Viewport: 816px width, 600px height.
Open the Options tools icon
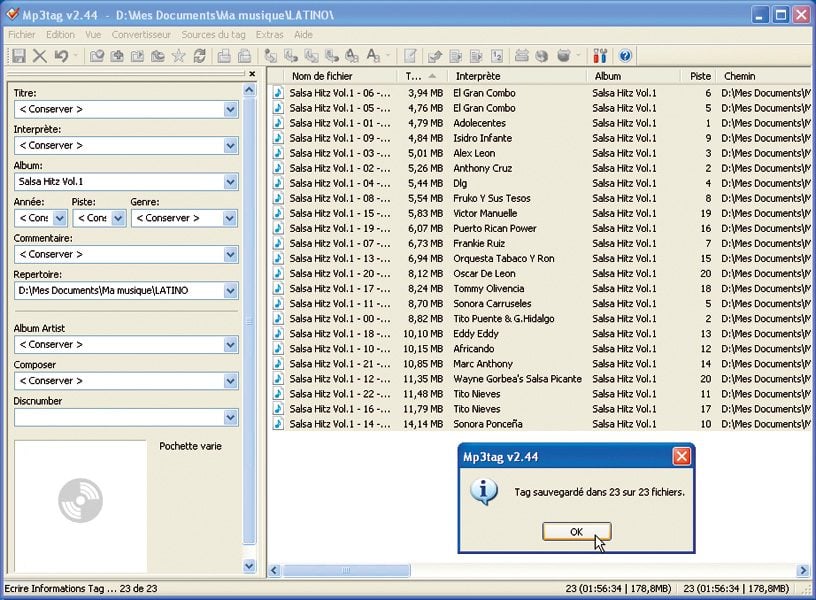point(600,56)
